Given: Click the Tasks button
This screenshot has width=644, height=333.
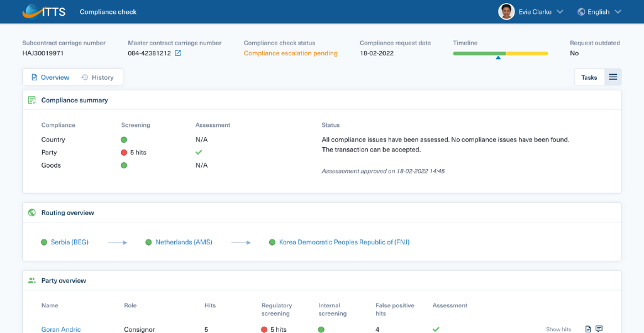Looking at the screenshot, I should pyautogui.click(x=589, y=77).
